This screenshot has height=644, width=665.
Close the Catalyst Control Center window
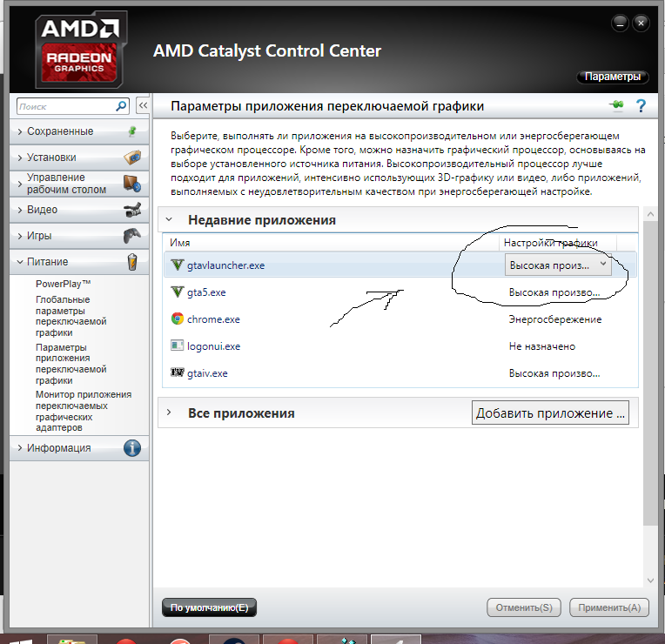pos(641,23)
